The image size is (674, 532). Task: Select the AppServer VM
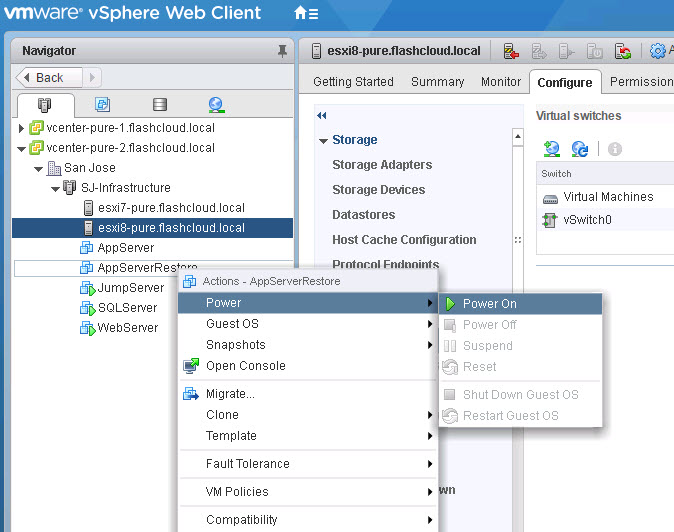(152, 248)
